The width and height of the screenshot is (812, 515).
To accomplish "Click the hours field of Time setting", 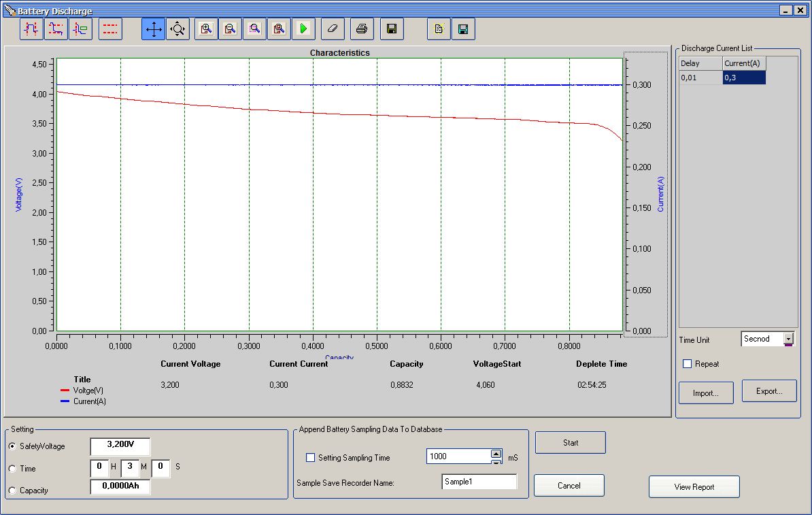I will click(99, 467).
